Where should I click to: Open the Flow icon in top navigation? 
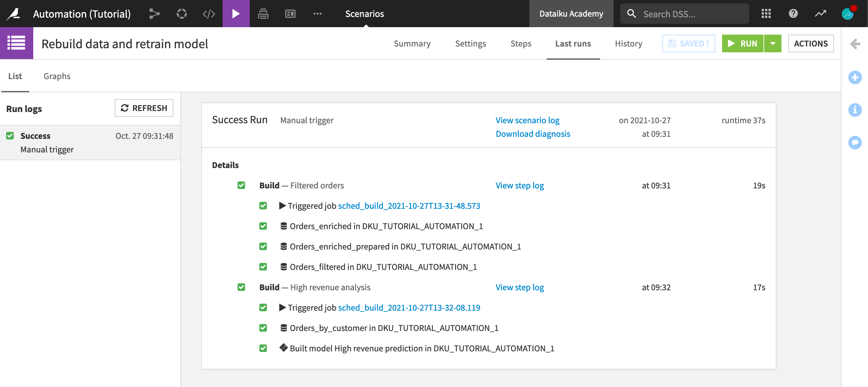point(154,14)
